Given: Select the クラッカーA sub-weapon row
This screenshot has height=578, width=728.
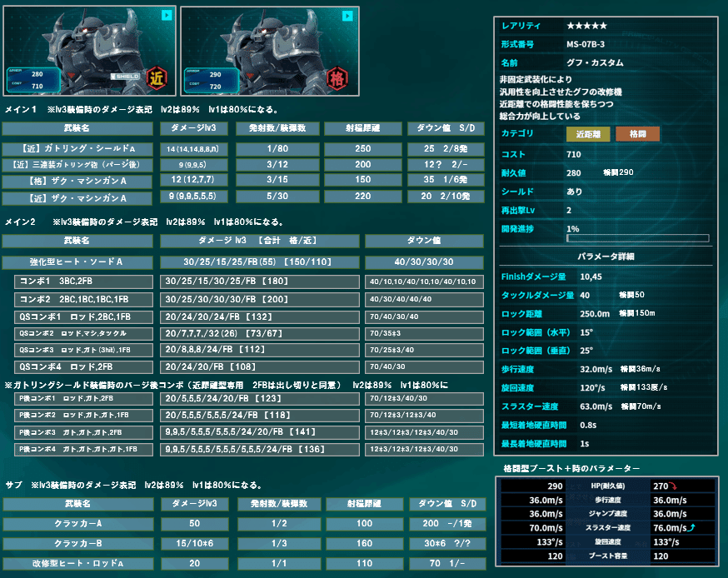Looking at the screenshot, I should 244,524.
